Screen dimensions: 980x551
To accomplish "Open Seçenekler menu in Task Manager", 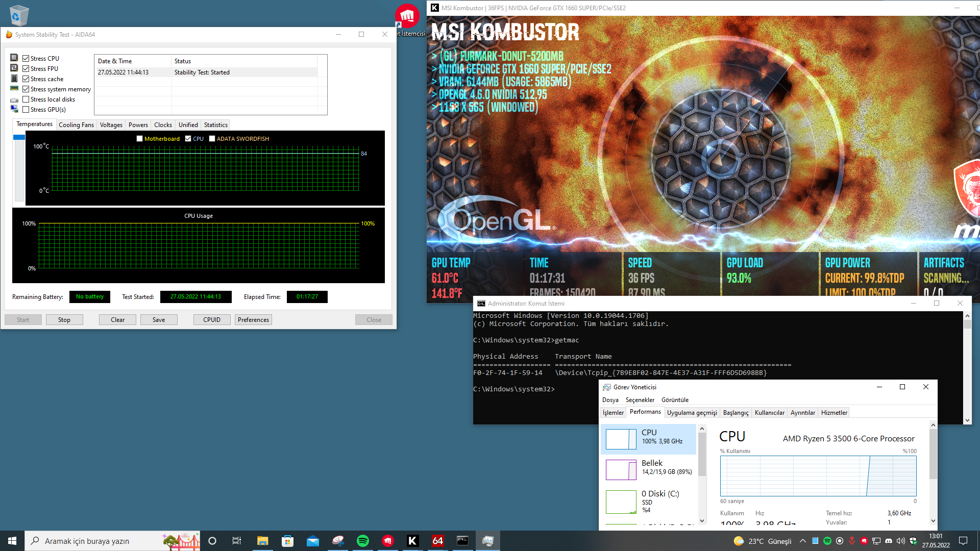I will [640, 400].
